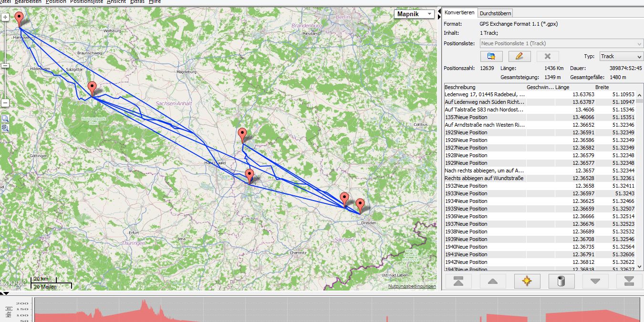Click the zoom in plus button on map
644x322 pixels.
coord(5,18)
